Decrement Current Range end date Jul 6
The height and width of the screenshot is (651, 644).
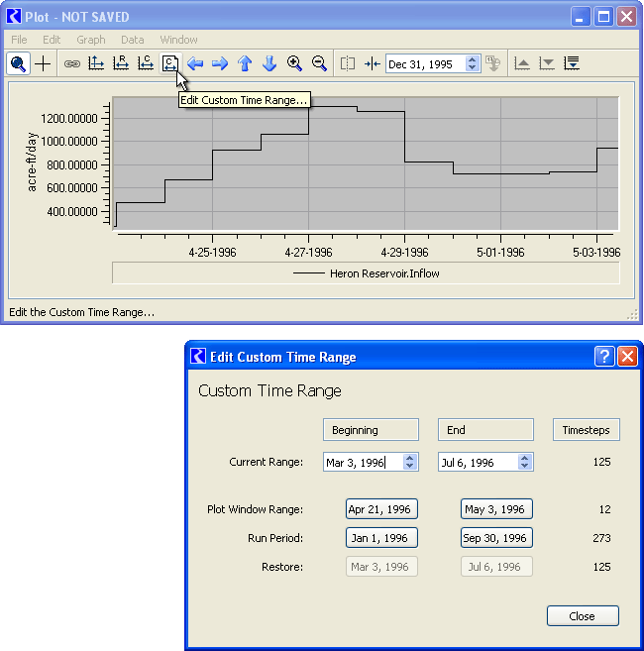pos(525,466)
